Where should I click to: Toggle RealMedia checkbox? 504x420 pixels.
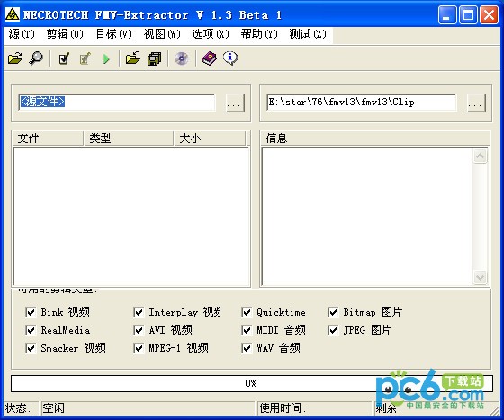pyautogui.click(x=31, y=330)
